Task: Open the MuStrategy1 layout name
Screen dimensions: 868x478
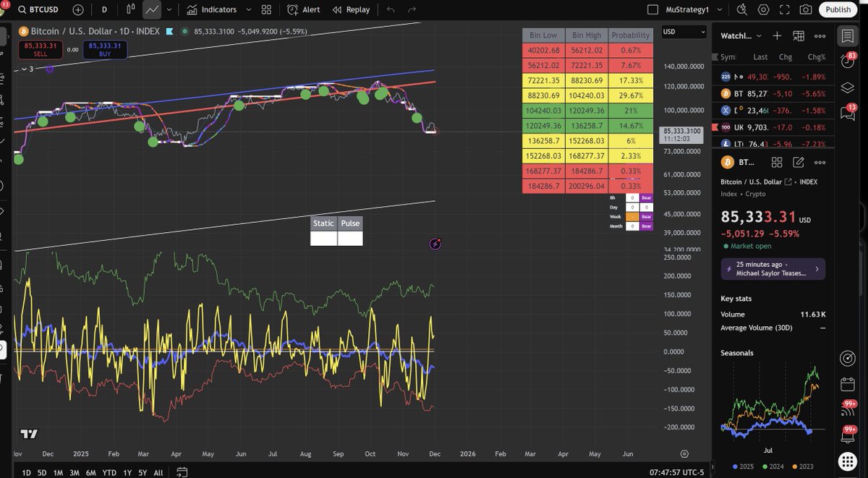Action: 687,9
